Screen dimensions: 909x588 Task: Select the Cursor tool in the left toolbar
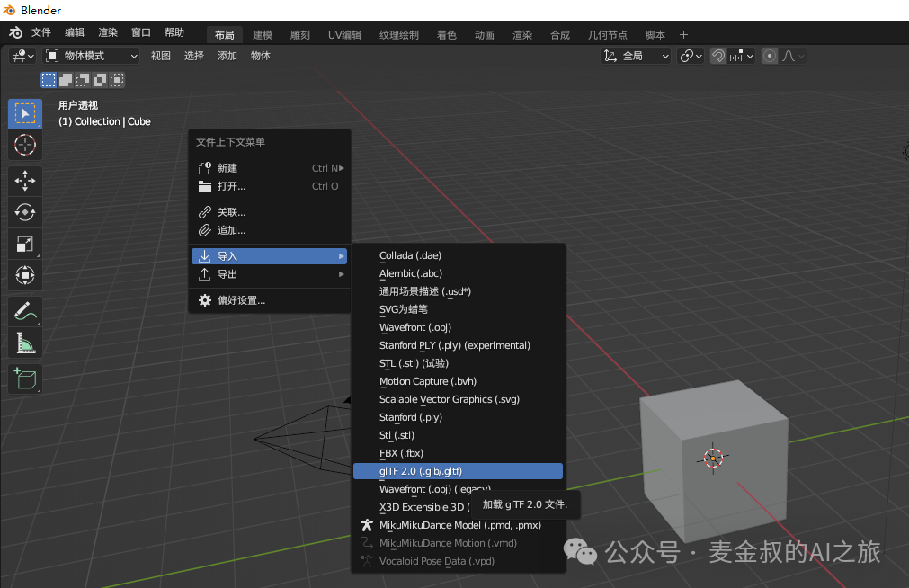25,145
